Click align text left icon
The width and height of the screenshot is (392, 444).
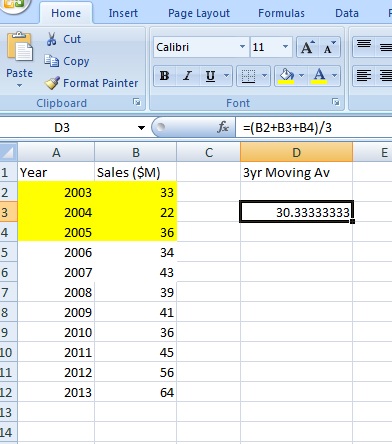pos(364,75)
